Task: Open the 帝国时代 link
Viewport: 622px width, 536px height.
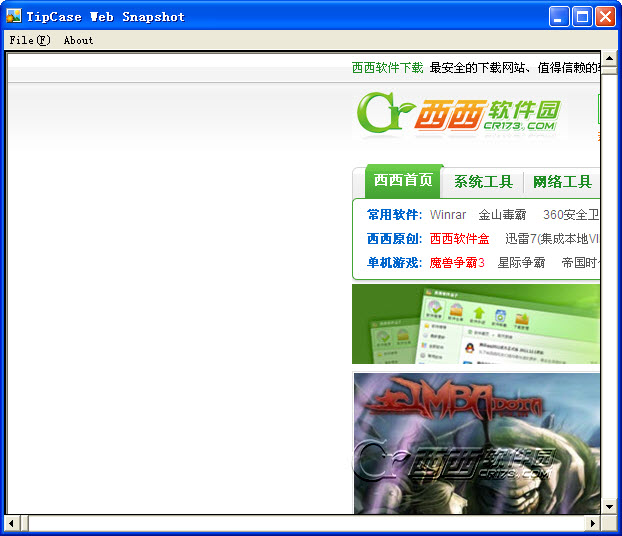Action: (x=581, y=262)
